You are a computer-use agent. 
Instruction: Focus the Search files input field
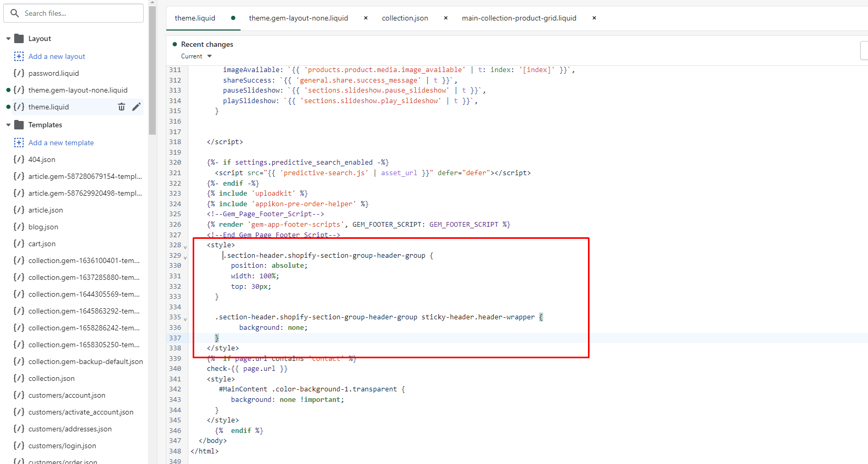pos(74,13)
